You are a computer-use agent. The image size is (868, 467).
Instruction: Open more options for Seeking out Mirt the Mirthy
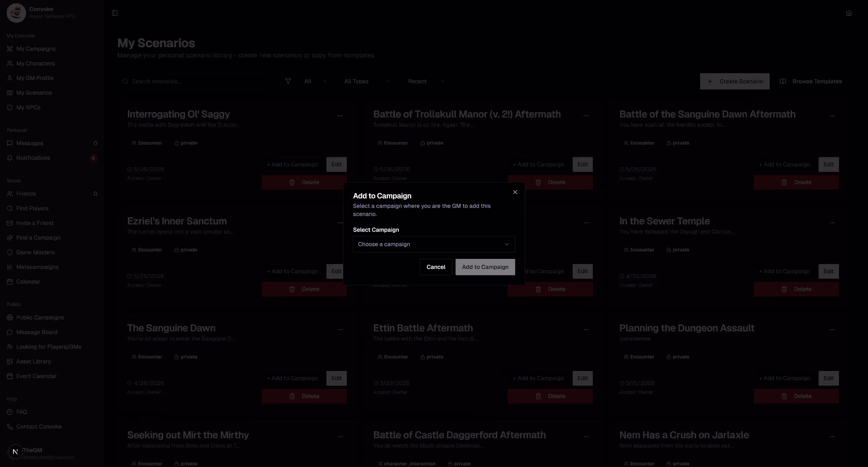(x=340, y=437)
